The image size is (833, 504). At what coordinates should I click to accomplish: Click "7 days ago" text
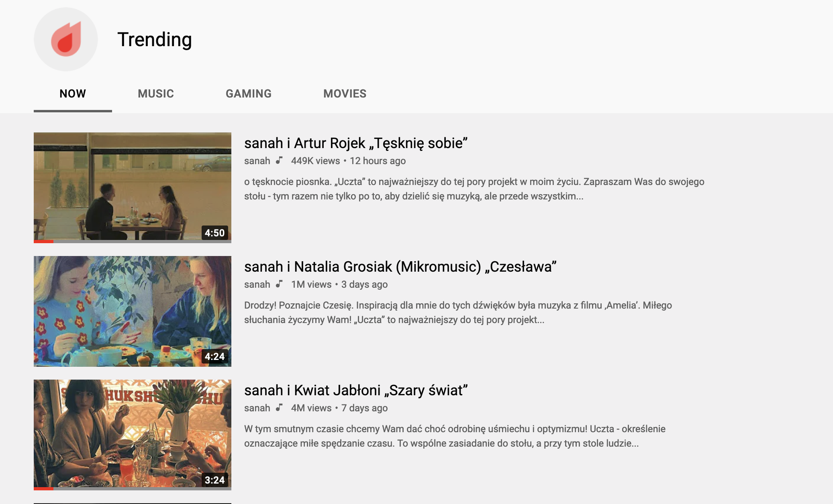coord(364,408)
